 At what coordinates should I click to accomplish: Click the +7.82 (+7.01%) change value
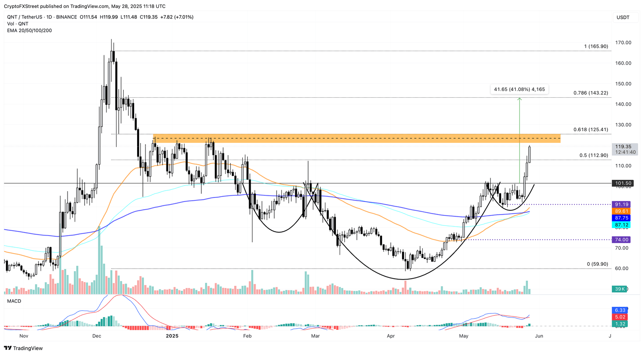[177, 17]
